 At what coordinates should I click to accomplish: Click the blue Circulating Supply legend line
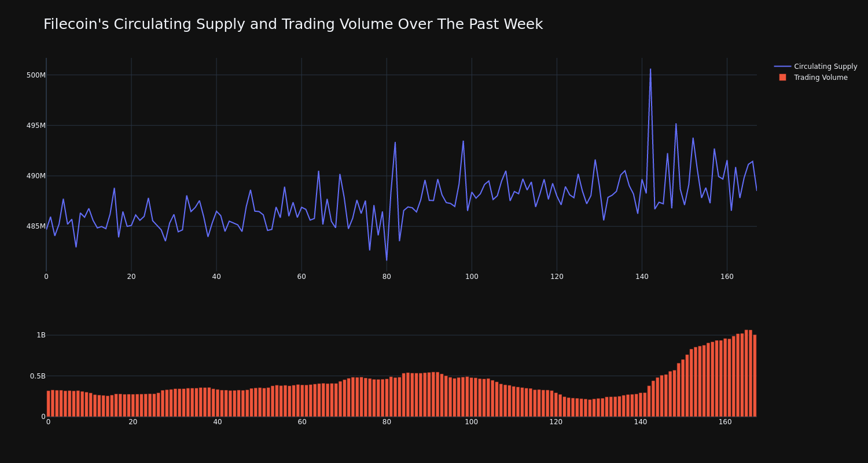[x=782, y=67]
